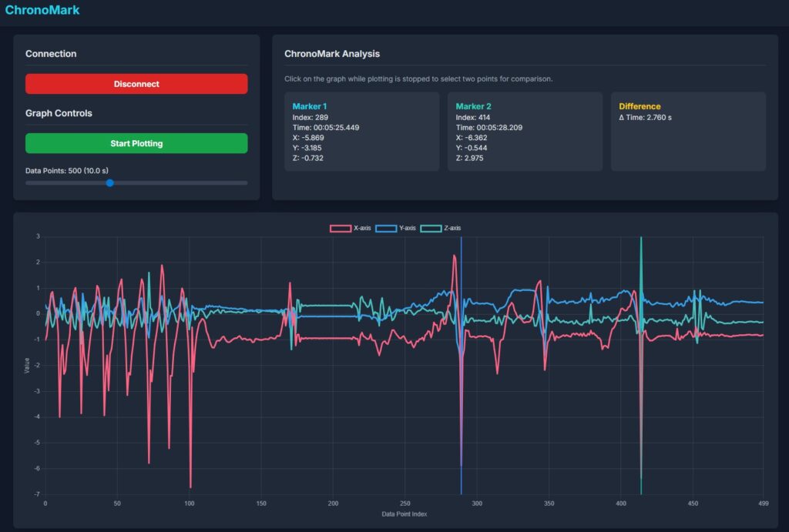789x532 pixels.
Task: Click the ChronoMark app title
Action: point(42,11)
